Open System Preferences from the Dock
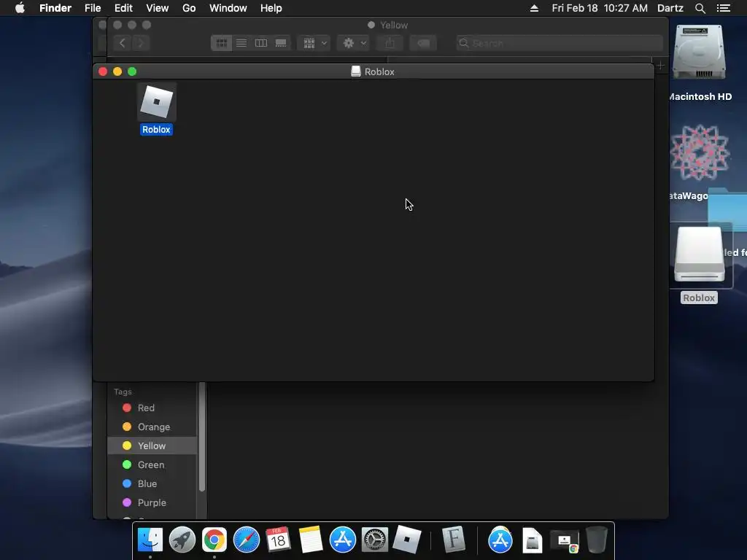Viewport: 747px width, 560px height. (375, 540)
